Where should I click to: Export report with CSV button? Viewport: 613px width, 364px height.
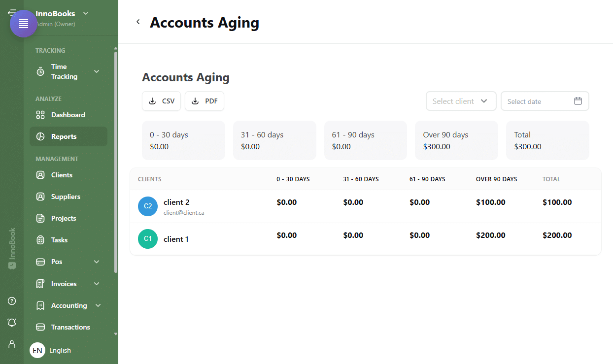click(162, 101)
